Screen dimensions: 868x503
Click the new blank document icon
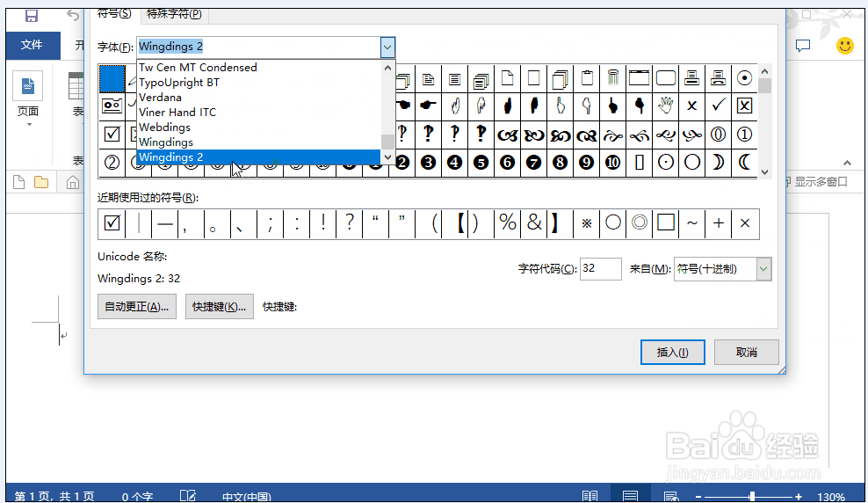(18, 182)
